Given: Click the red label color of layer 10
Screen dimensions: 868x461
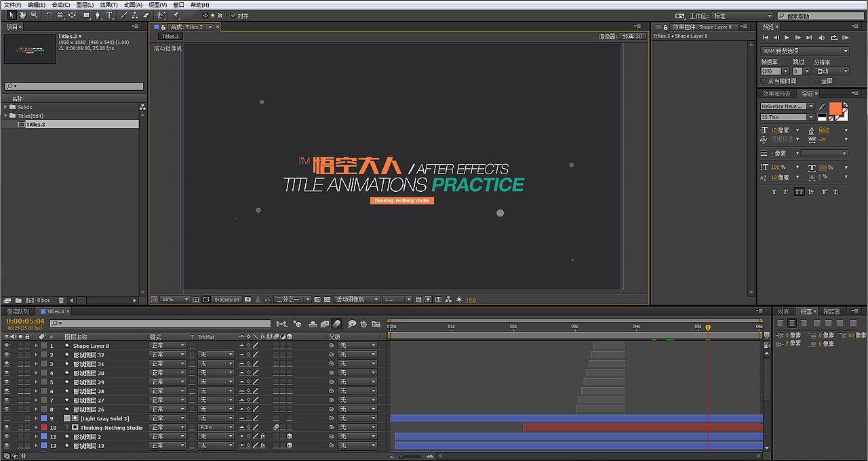Looking at the screenshot, I should point(43,428).
